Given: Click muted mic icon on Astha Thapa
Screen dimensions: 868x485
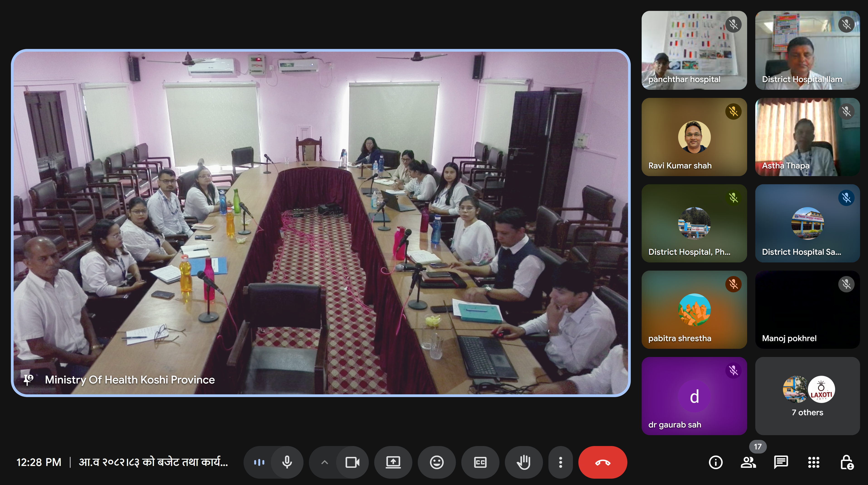Looking at the screenshot, I should (x=846, y=112).
